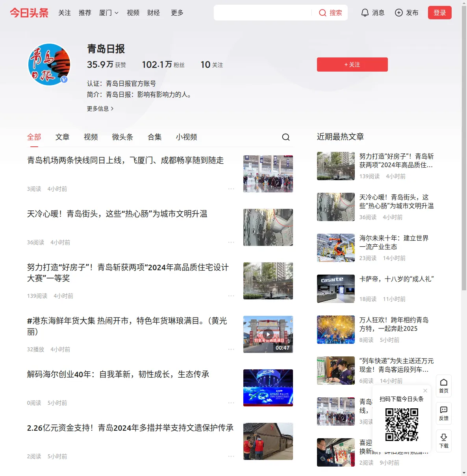Open 海尔创业40年 stage thumbnail
The height and width of the screenshot is (476, 467).
click(268, 388)
